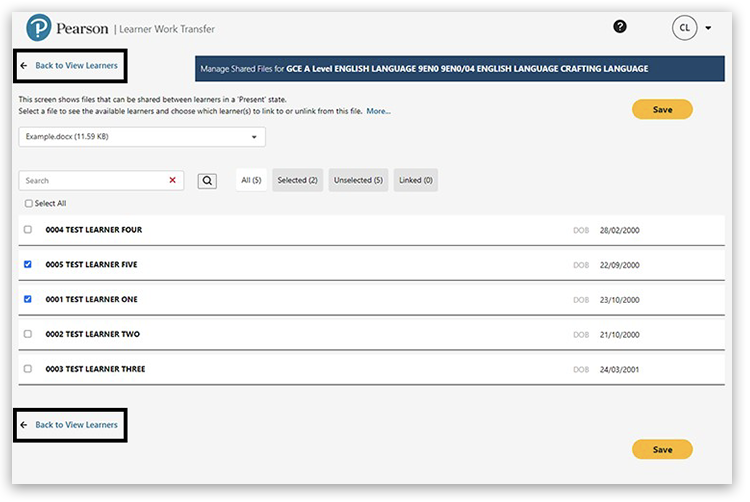Image resolution: width=750 pixels, height=502 pixels.
Task: Uncheck the 0001 TEST LEARNER ONE checkbox
Action: (28, 299)
